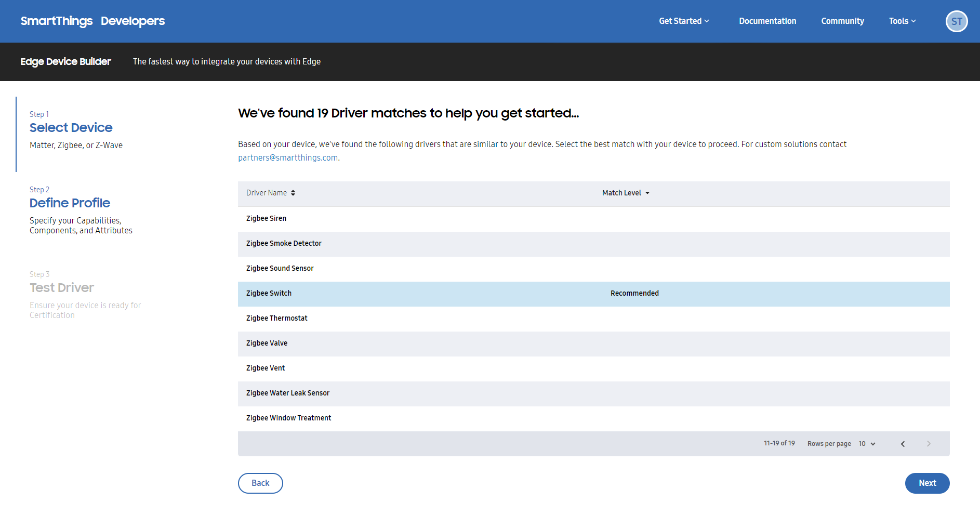Open the Tools dropdown menu
Image resolution: width=980 pixels, height=515 pixels.
tap(898, 21)
